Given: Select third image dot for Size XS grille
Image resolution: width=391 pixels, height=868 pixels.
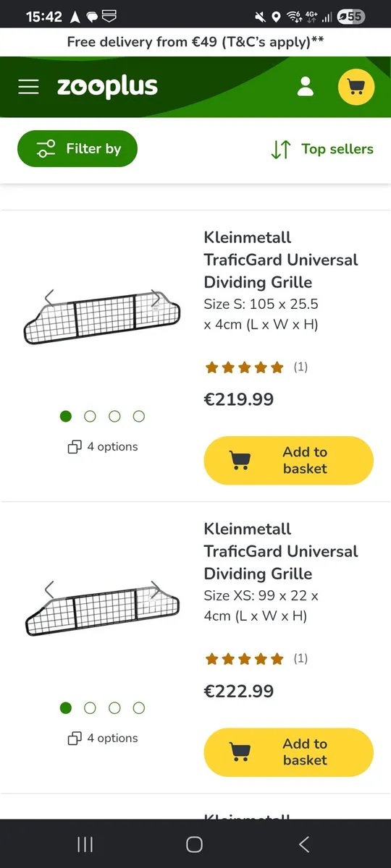Looking at the screenshot, I should point(114,707).
